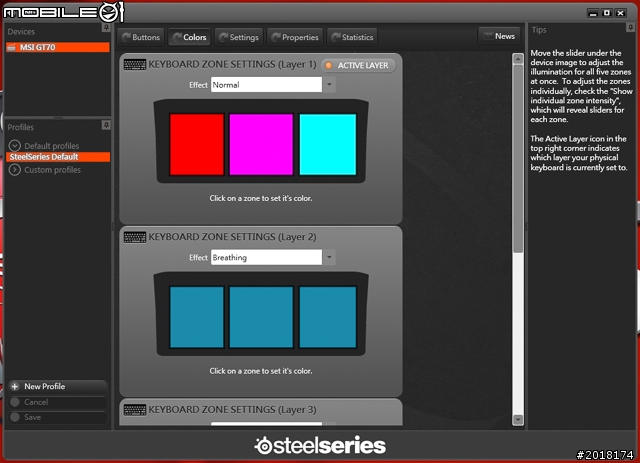
Task: Pin the Profiles panel
Action: tap(106, 125)
